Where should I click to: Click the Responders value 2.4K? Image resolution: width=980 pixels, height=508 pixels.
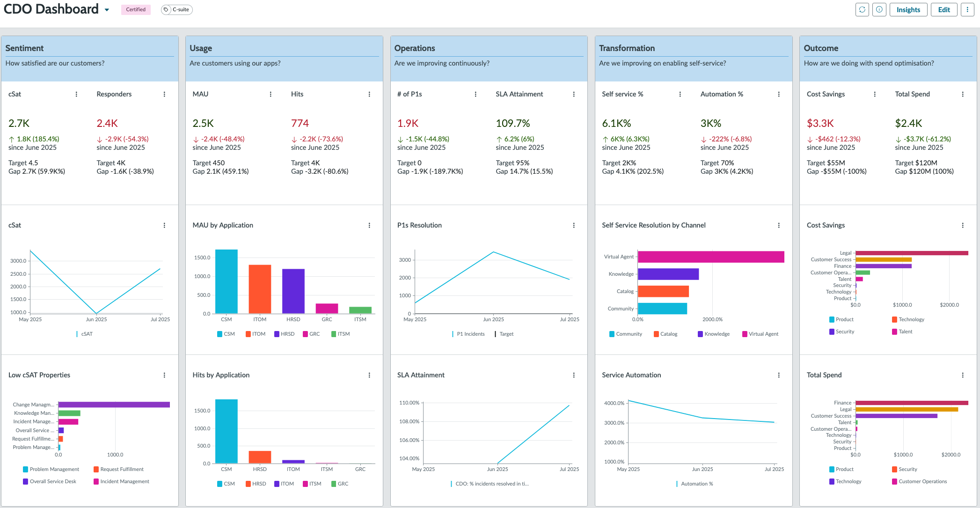tap(107, 123)
